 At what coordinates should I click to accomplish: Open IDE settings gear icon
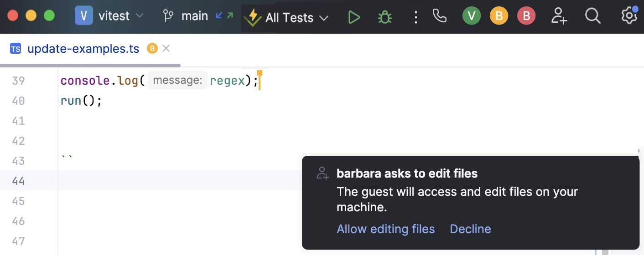pyautogui.click(x=629, y=16)
